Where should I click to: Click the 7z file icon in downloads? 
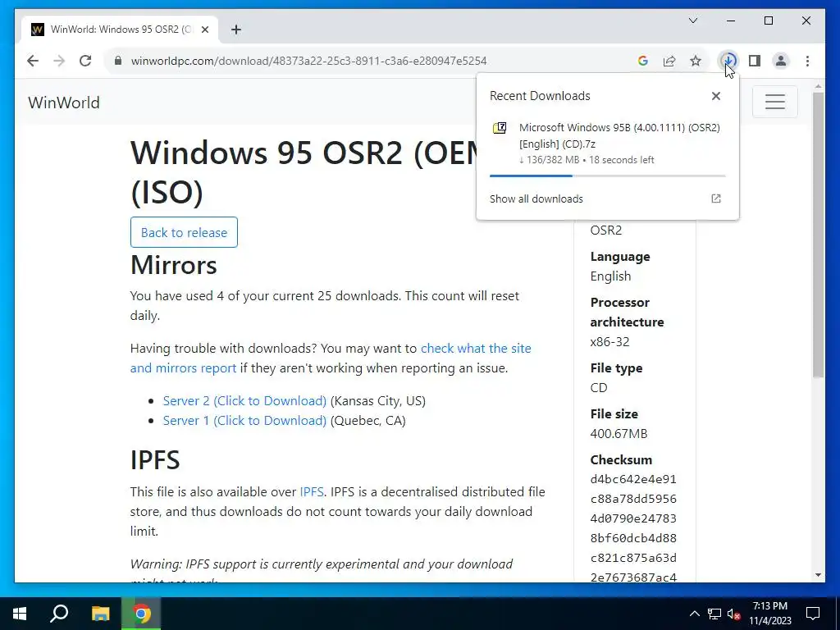coord(500,128)
